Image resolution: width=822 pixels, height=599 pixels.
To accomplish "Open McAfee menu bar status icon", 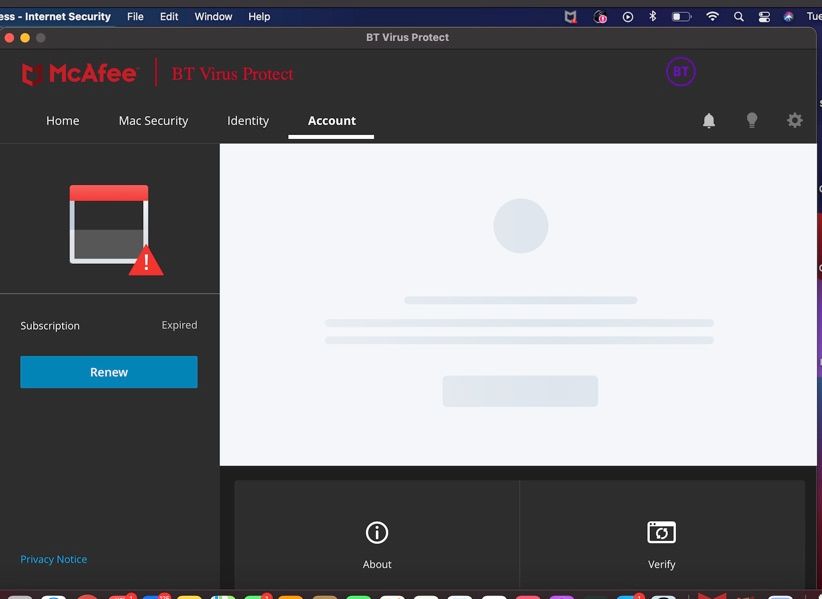I will pos(571,17).
